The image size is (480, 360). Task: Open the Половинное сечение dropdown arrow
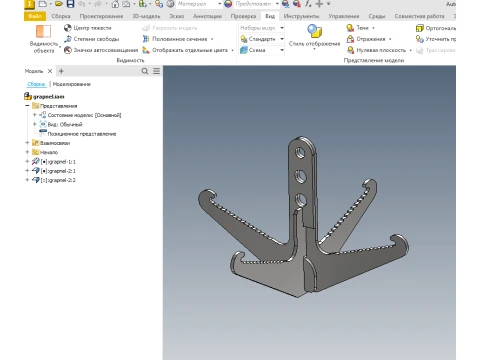pyautogui.click(x=212, y=39)
